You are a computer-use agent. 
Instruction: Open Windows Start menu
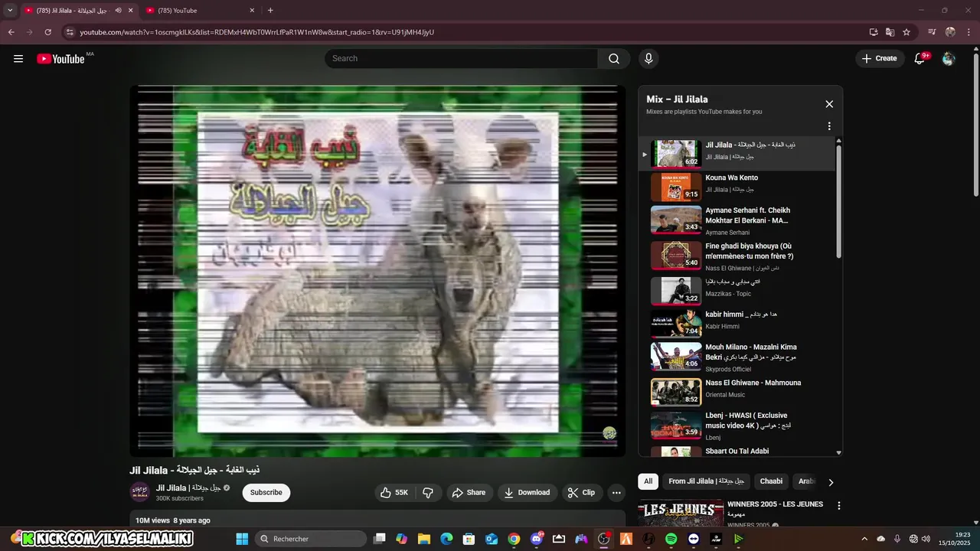242,539
